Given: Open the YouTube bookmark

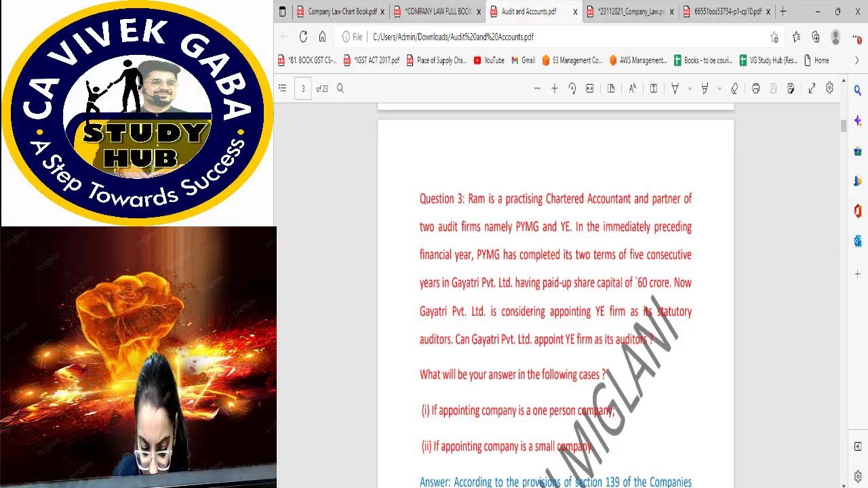Looking at the screenshot, I should pos(489,60).
